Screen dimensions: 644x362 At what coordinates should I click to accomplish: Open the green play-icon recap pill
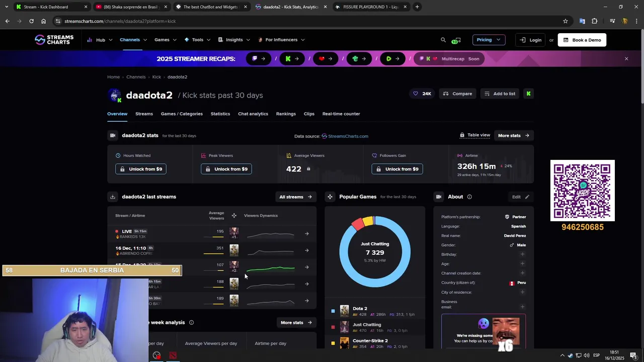pyautogui.click(x=393, y=59)
